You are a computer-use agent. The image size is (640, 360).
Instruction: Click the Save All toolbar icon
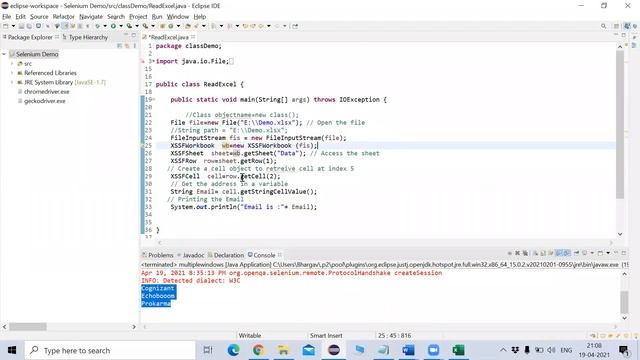[x=29, y=26]
